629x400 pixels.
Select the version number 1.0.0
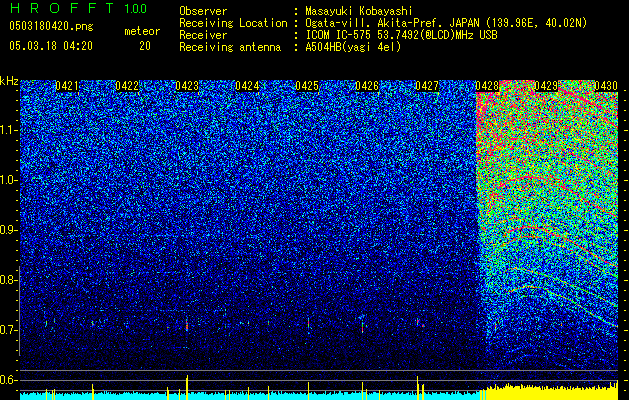[x=136, y=9]
